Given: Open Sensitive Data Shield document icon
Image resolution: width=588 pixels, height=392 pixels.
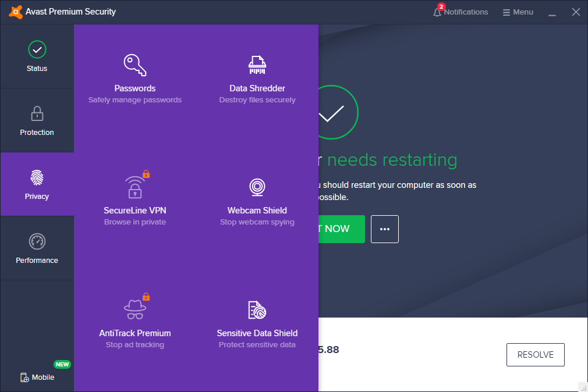Looking at the screenshot, I should coord(257,310).
